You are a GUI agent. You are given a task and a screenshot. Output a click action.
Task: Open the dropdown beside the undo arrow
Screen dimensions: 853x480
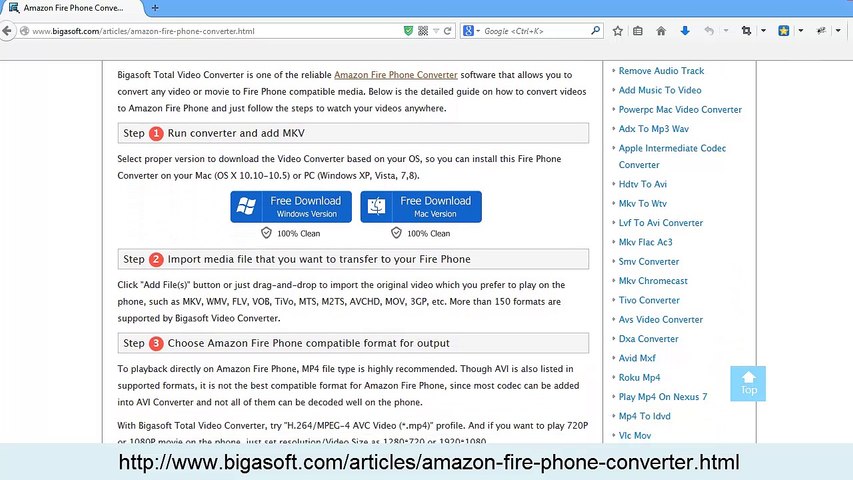(726, 30)
